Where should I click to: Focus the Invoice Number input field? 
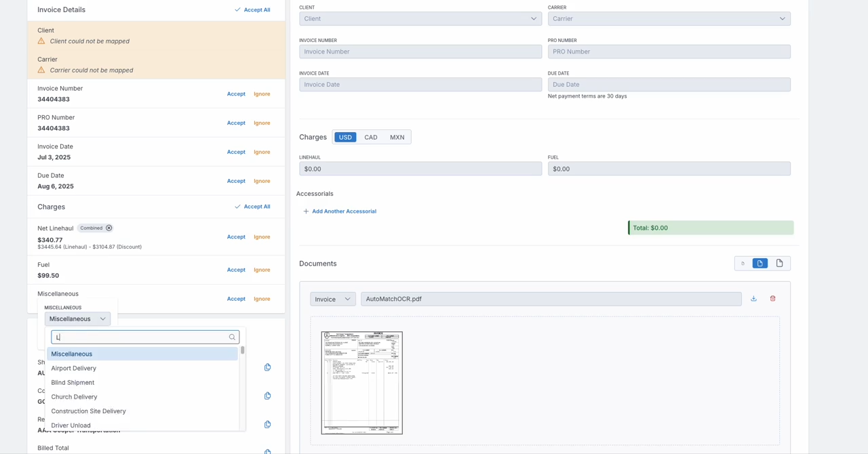point(420,51)
